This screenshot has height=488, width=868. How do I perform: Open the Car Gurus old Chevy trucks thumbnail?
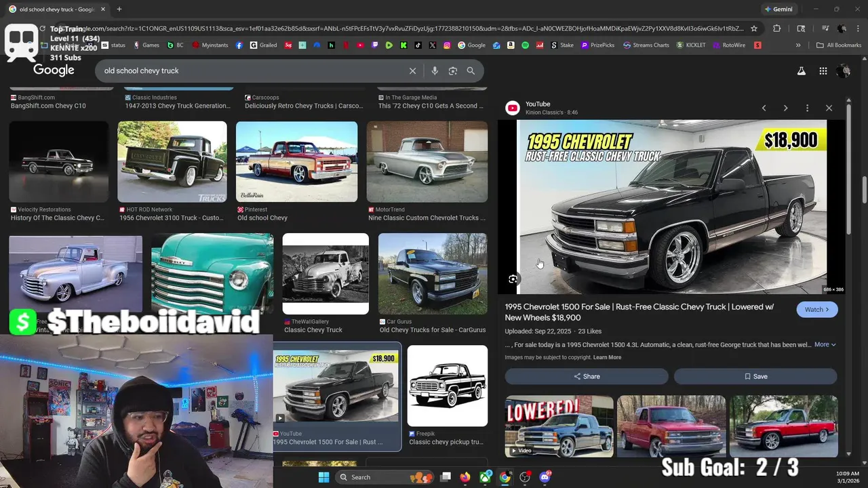pos(433,274)
